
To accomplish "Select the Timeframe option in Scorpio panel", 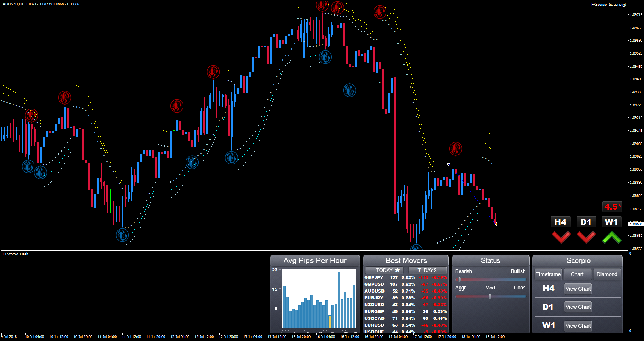I will pyautogui.click(x=548, y=274).
